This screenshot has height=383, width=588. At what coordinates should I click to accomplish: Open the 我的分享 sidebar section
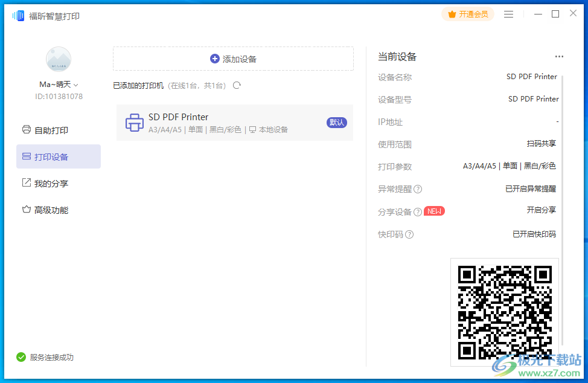pos(59,183)
